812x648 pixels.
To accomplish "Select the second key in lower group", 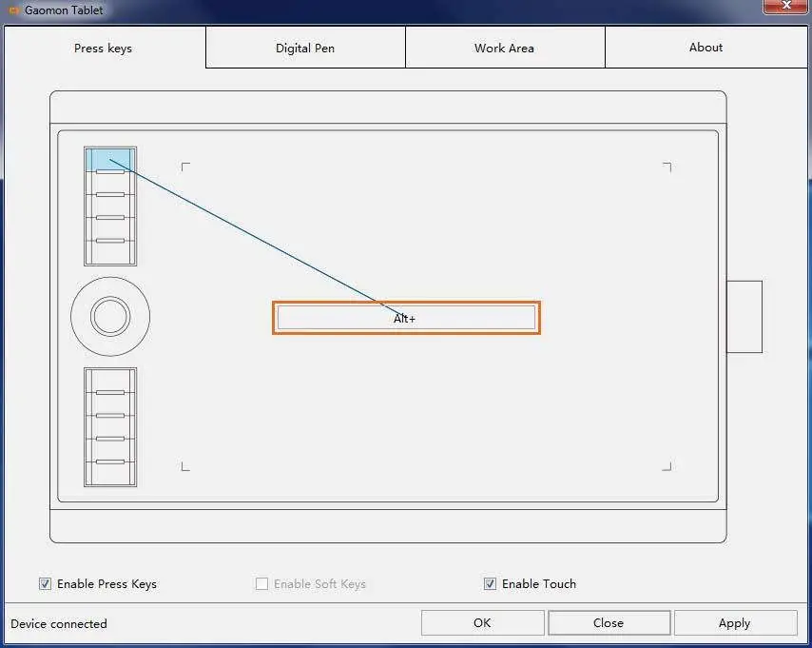I will pyautogui.click(x=110, y=403).
